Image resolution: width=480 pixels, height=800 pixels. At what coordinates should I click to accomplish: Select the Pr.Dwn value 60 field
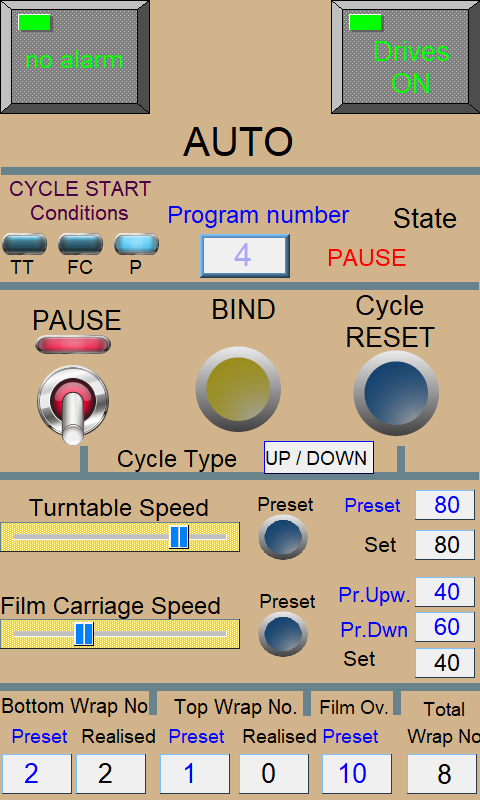click(x=445, y=627)
